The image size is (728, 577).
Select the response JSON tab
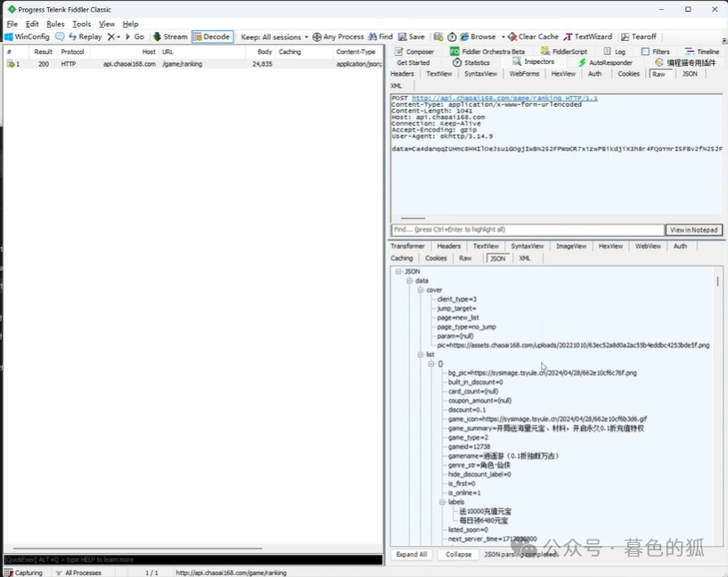498,258
